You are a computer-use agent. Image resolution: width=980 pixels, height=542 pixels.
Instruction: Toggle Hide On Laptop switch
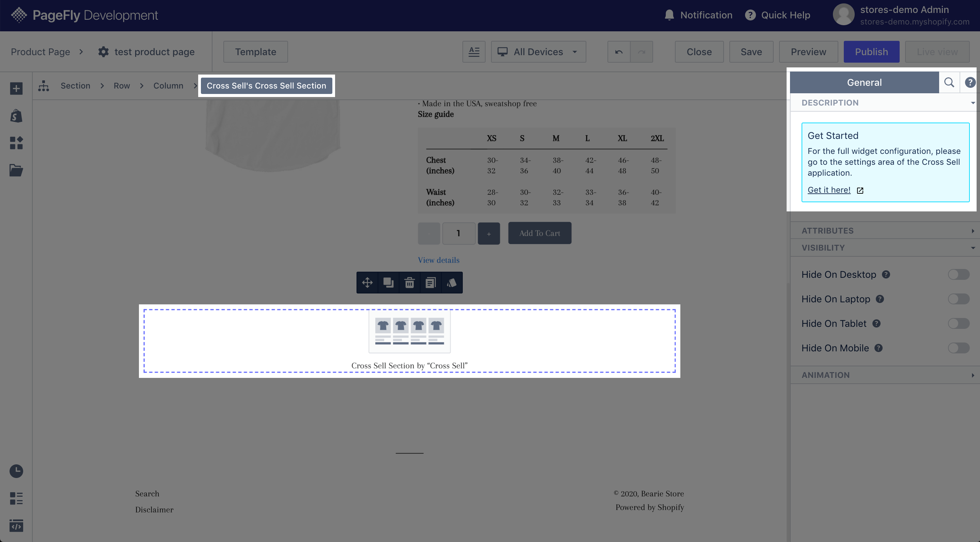tap(958, 299)
